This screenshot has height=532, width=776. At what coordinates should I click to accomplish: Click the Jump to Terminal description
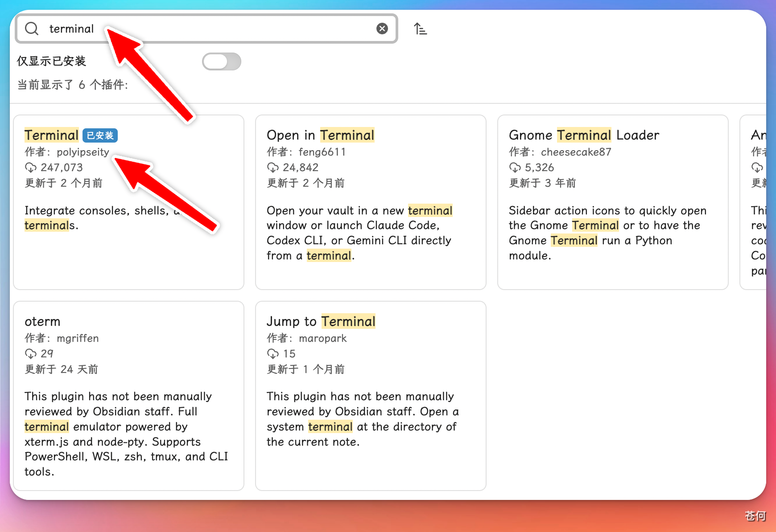[x=363, y=419]
